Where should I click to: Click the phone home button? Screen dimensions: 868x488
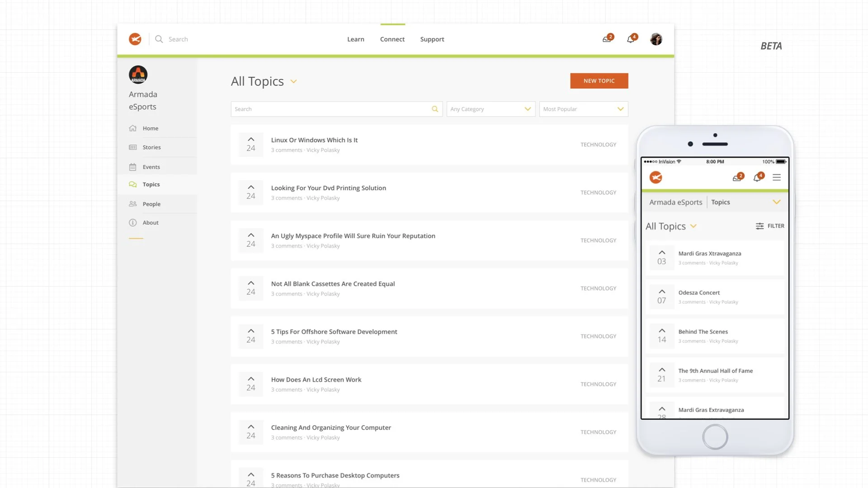point(715,437)
